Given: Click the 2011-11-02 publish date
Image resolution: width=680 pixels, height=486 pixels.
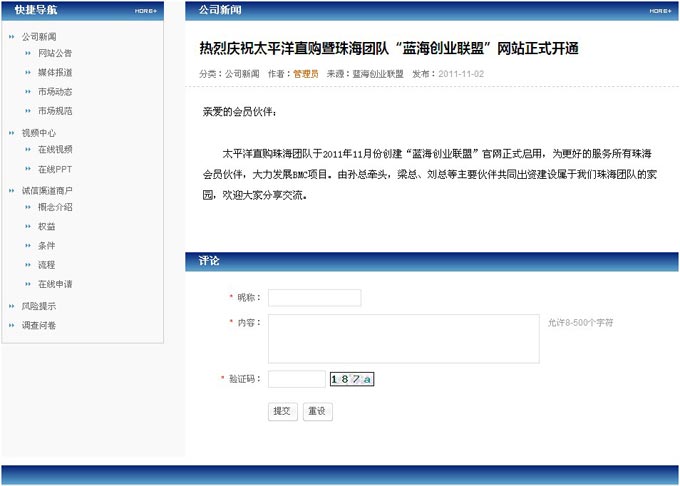Looking at the screenshot, I should [461, 74].
